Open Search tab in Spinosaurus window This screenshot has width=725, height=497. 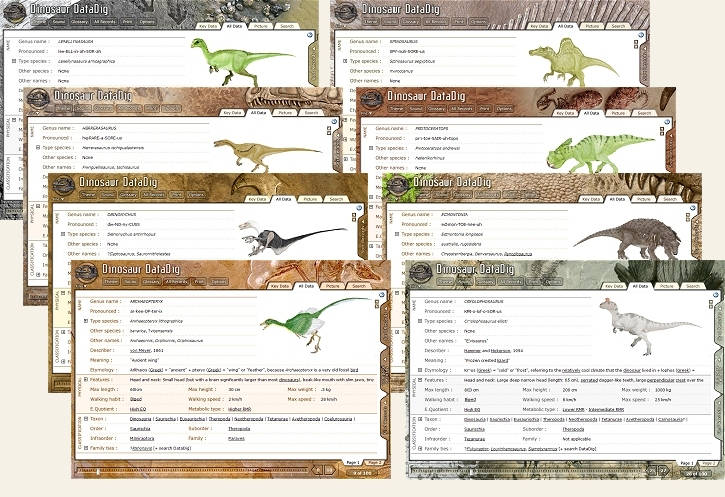click(x=618, y=26)
